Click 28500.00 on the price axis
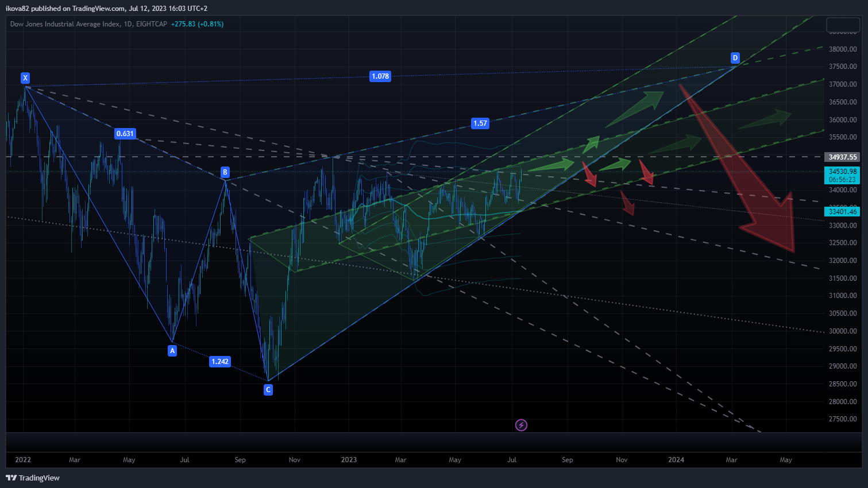Viewport: 868px width, 488px height. [843, 384]
